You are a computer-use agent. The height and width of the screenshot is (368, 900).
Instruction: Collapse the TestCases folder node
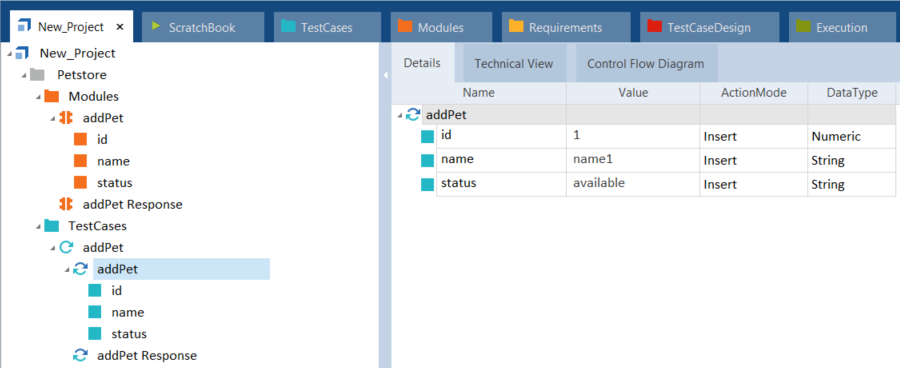click(x=38, y=227)
